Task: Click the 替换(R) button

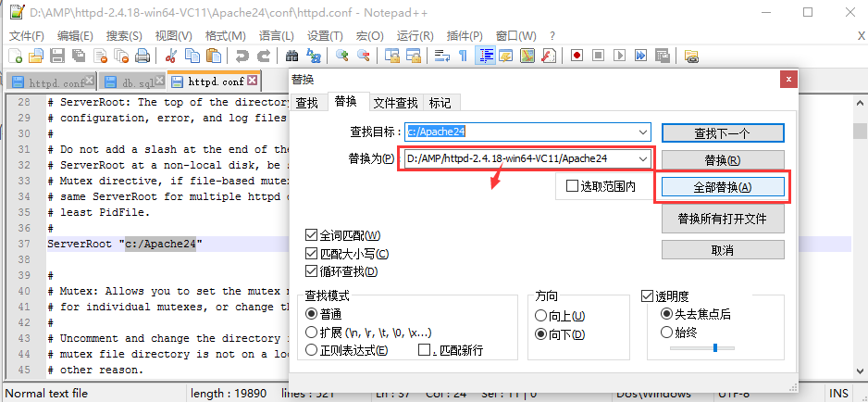Action: 723,159
